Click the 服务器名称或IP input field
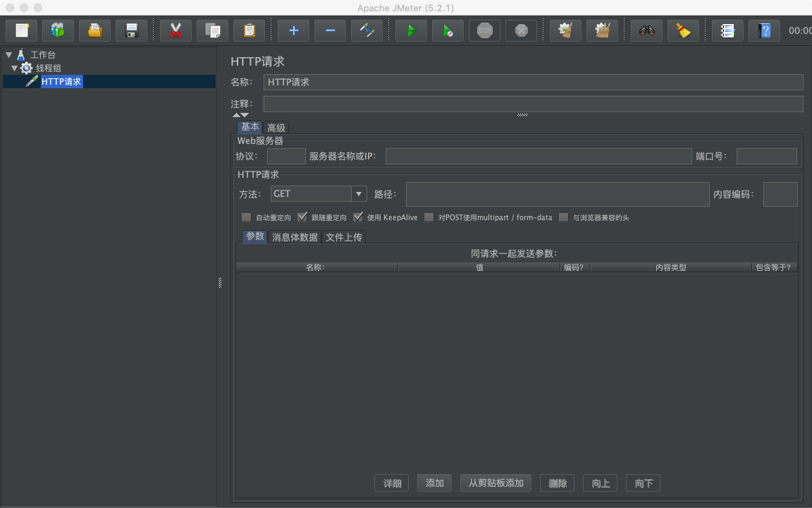This screenshot has width=812, height=508. point(539,156)
